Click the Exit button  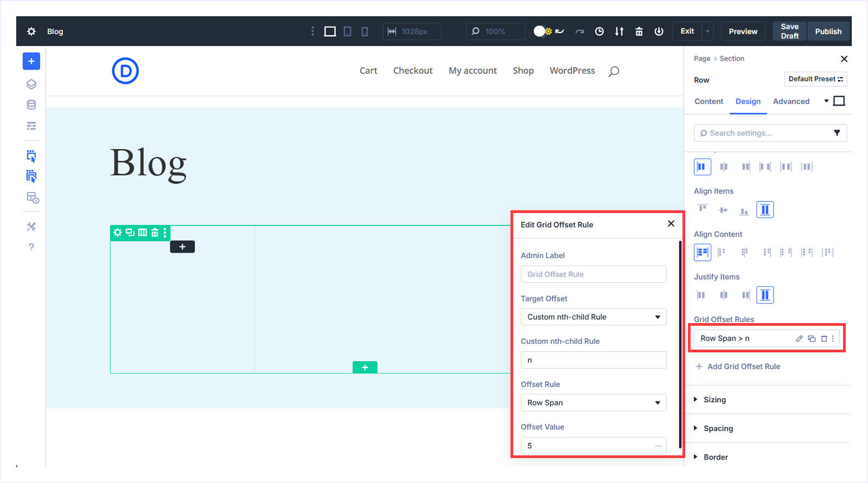[687, 31]
